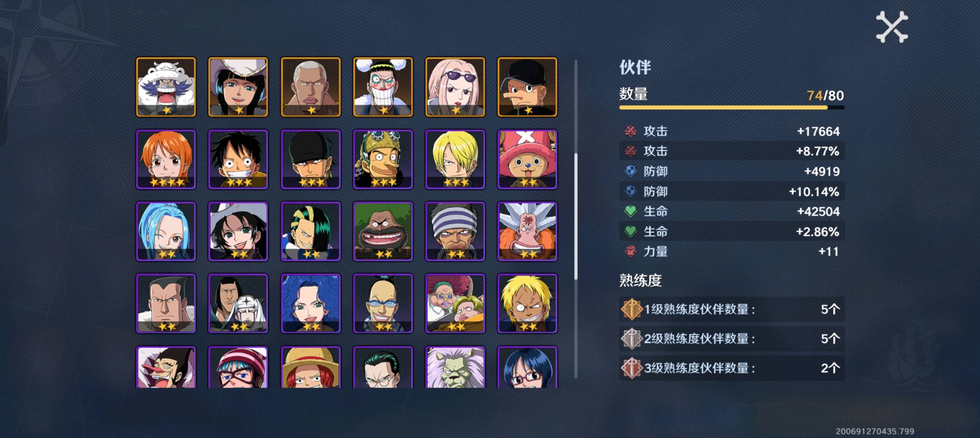
Task: Click the level 2 proficiency silver badge
Action: pyautogui.click(x=631, y=338)
